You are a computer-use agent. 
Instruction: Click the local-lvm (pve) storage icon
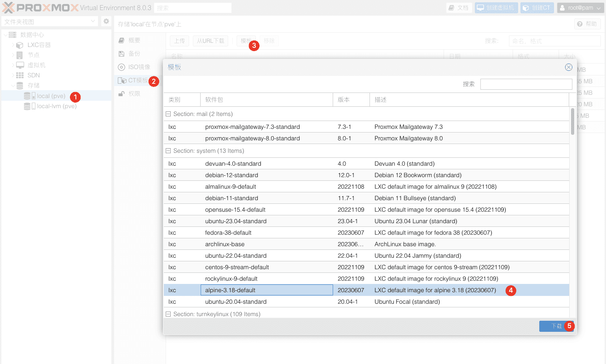pyautogui.click(x=29, y=106)
